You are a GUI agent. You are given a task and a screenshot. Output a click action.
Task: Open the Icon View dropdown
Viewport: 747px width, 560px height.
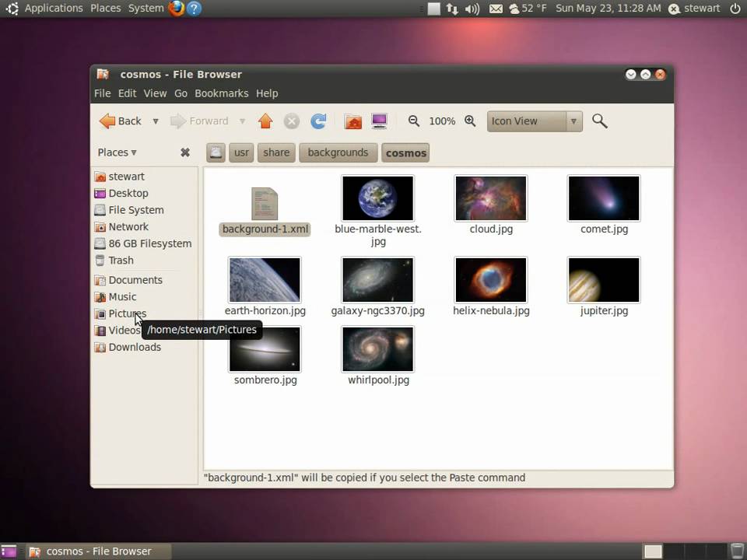[534, 121]
